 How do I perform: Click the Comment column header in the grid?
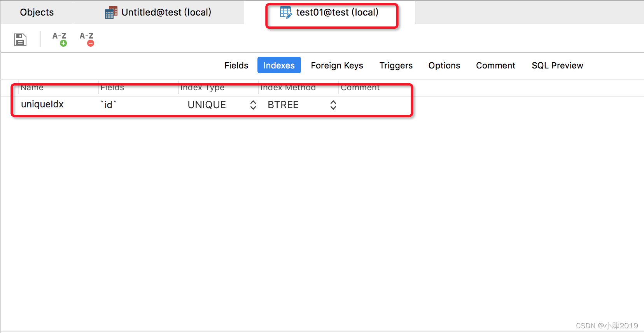(x=375, y=88)
